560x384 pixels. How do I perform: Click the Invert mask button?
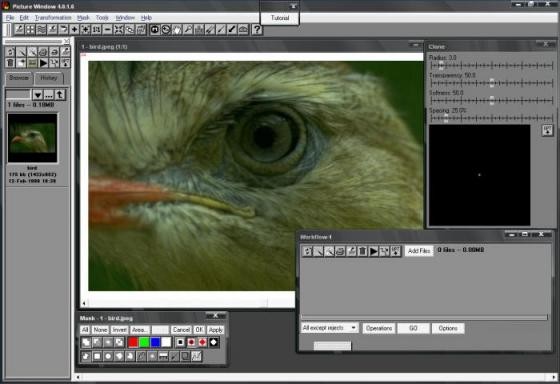[x=119, y=330]
